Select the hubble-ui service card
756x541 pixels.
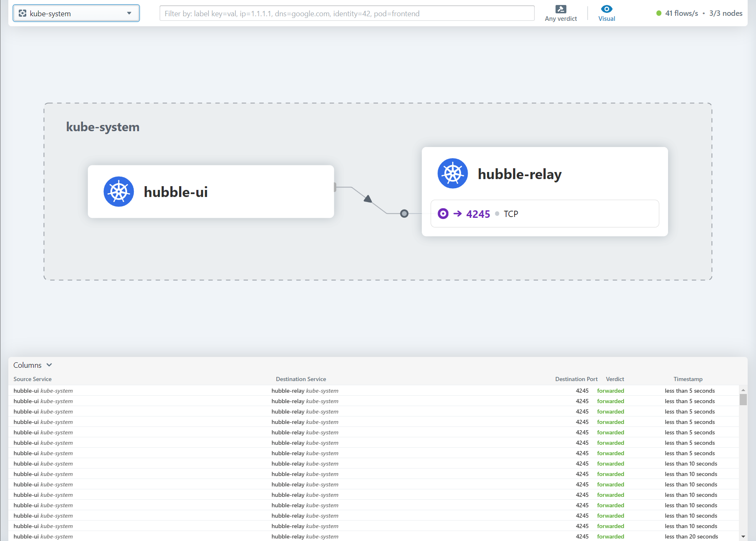(x=211, y=192)
